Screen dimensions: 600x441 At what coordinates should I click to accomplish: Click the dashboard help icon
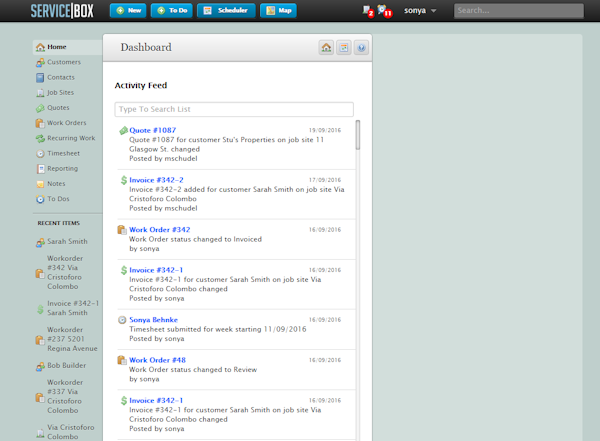click(361, 48)
